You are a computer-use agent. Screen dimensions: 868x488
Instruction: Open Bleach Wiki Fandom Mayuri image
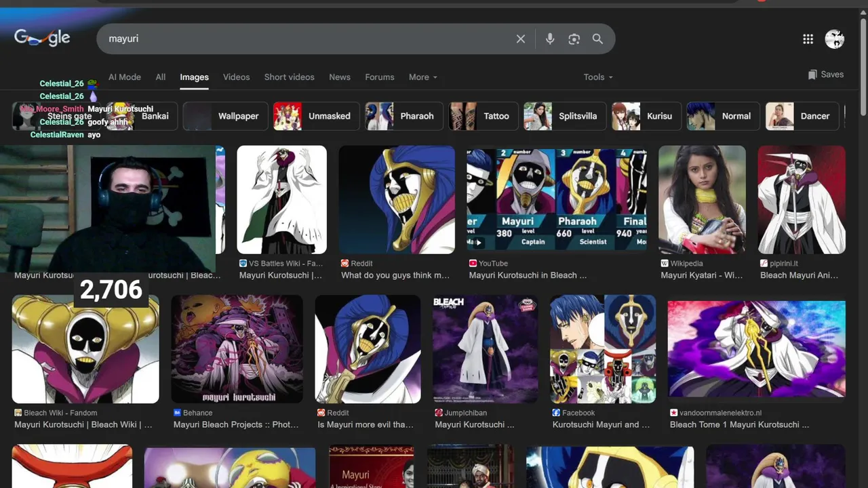click(85, 349)
